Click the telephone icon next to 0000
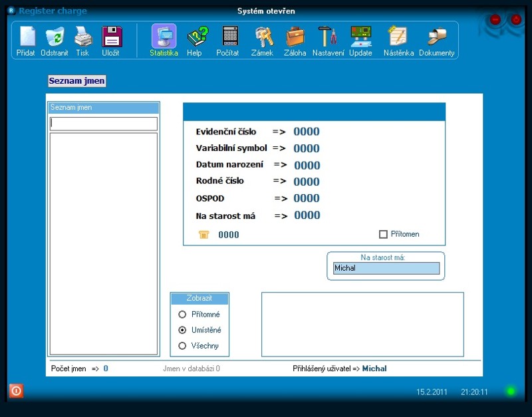This screenshot has width=532, height=417. click(203, 235)
